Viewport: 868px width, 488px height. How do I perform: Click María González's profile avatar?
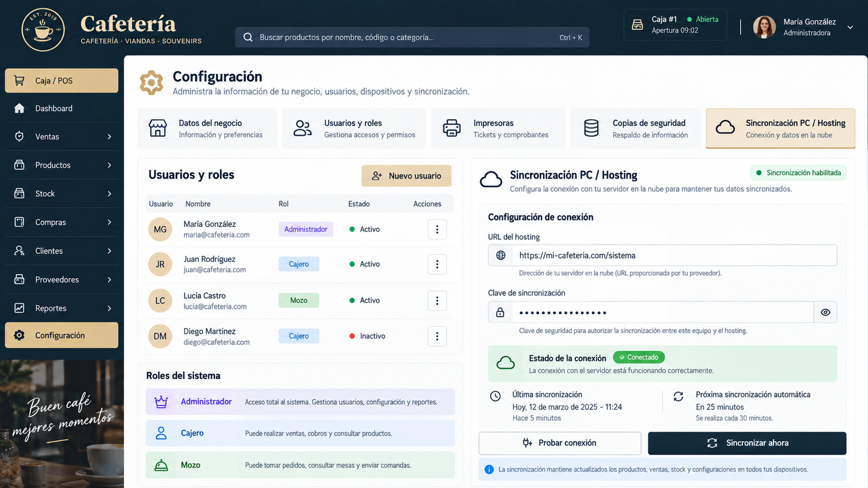[764, 27]
